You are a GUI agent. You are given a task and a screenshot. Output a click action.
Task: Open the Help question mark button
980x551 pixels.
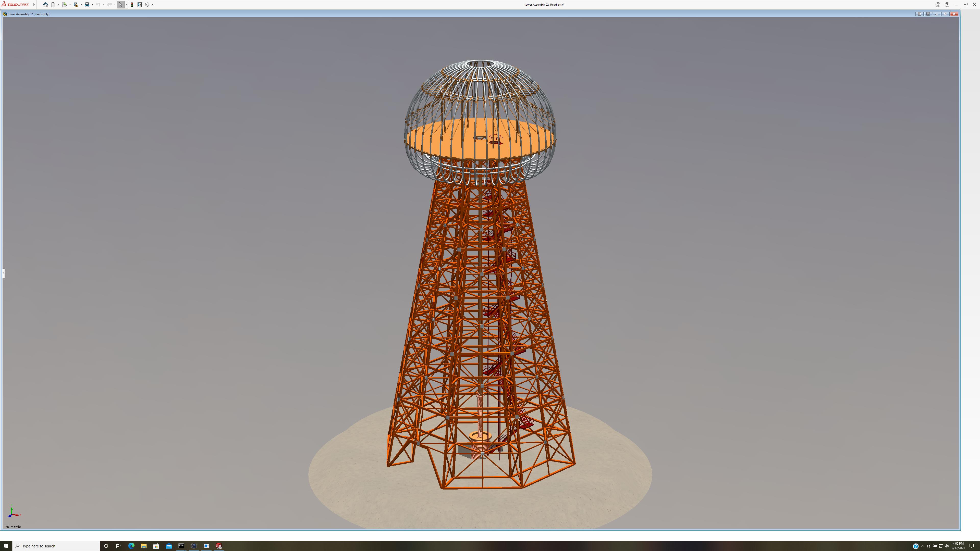(x=947, y=5)
